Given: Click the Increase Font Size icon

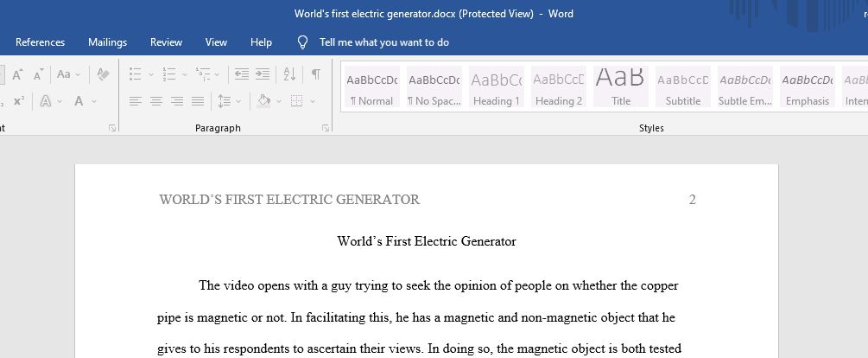Looking at the screenshot, I should point(18,74).
